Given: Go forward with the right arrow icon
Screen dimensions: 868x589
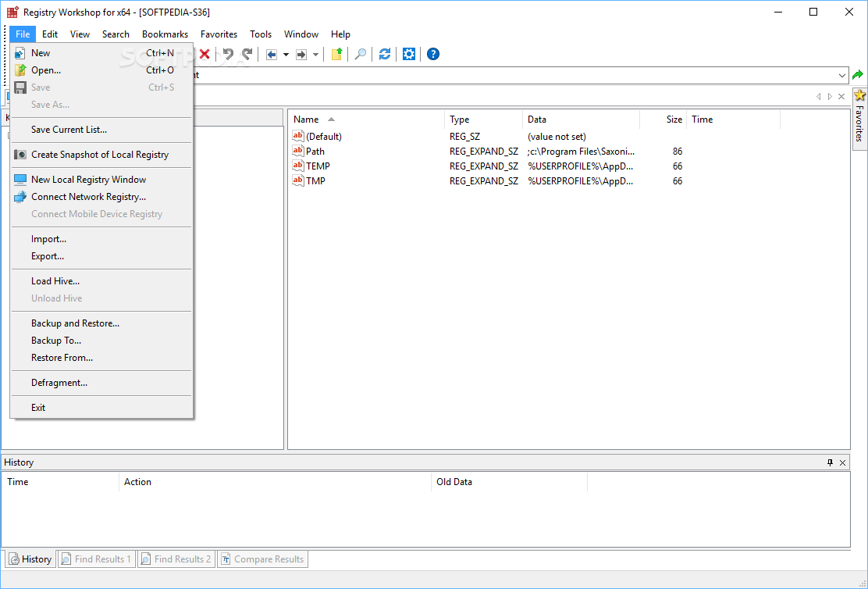Looking at the screenshot, I should pos(301,55).
